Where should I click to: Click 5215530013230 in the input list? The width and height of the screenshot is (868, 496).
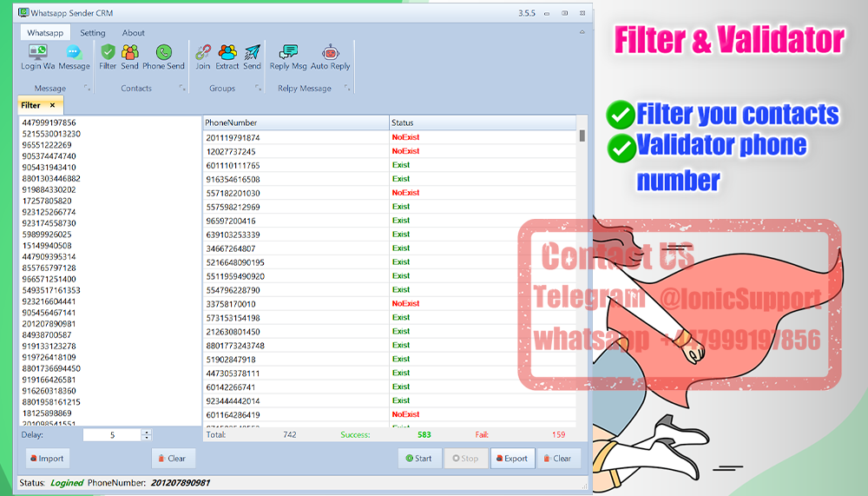(51, 134)
